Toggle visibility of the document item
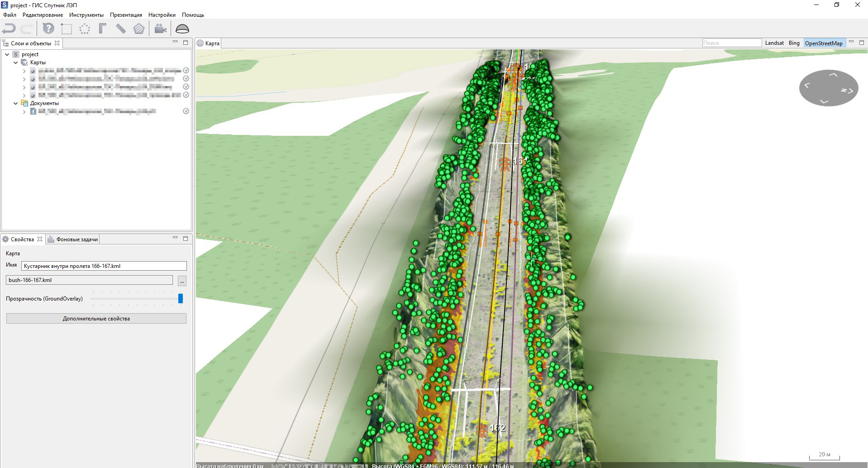The width and height of the screenshot is (868, 468). (x=186, y=111)
